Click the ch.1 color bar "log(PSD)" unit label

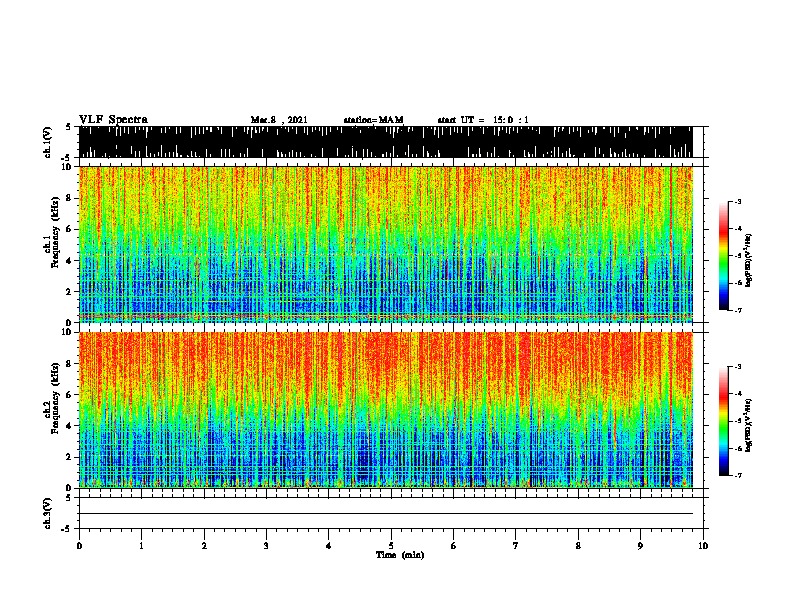click(x=749, y=260)
